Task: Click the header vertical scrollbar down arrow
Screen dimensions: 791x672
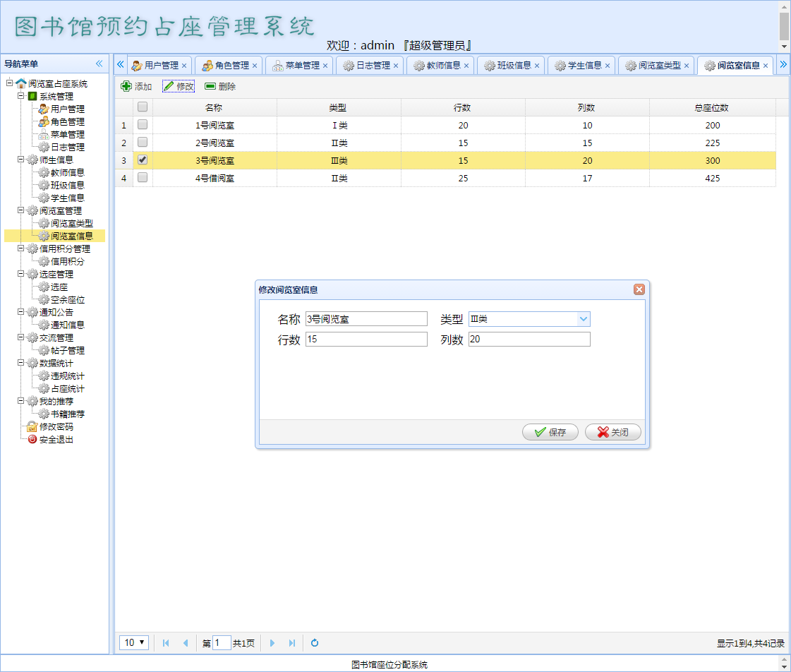Action: coord(785,47)
